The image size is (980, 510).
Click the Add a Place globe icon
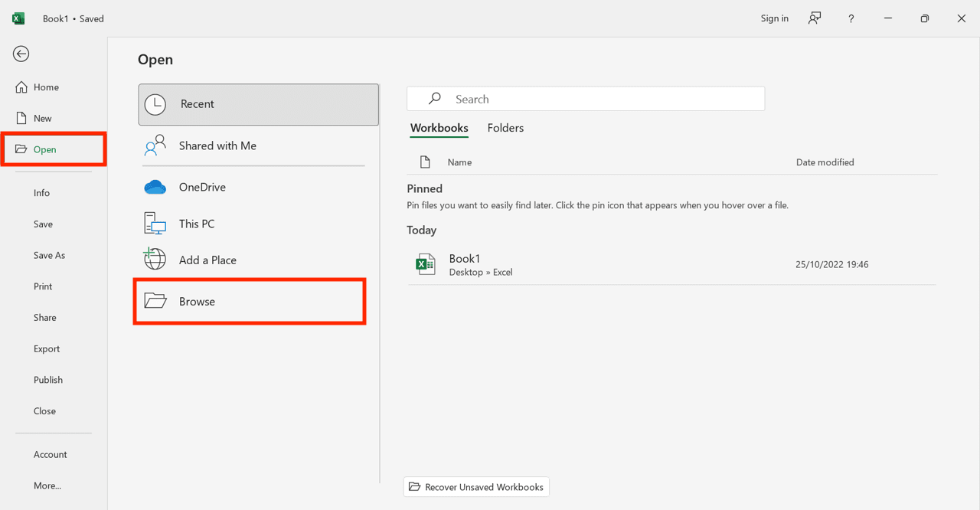click(155, 259)
